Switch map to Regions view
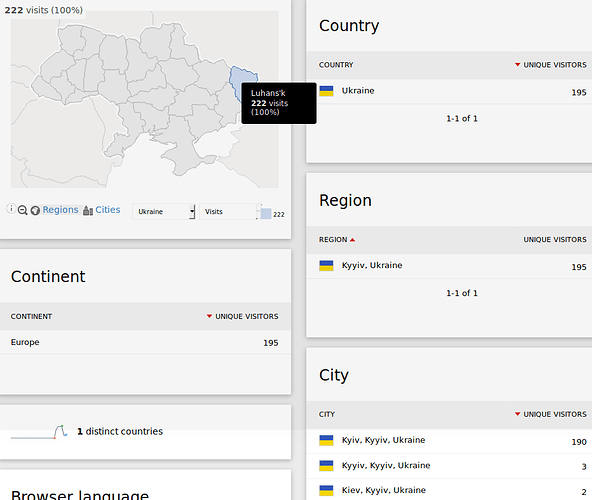The width and height of the screenshot is (592, 500). pos(60,210)
